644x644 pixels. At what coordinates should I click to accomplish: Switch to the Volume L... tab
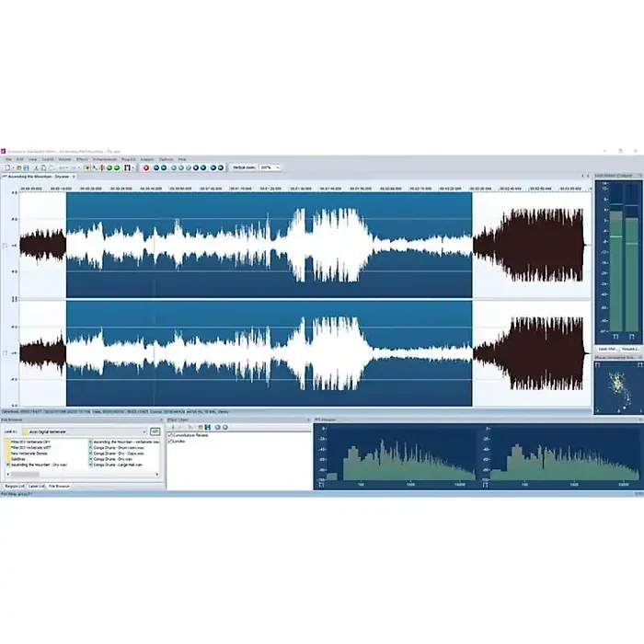coord(630,349)
